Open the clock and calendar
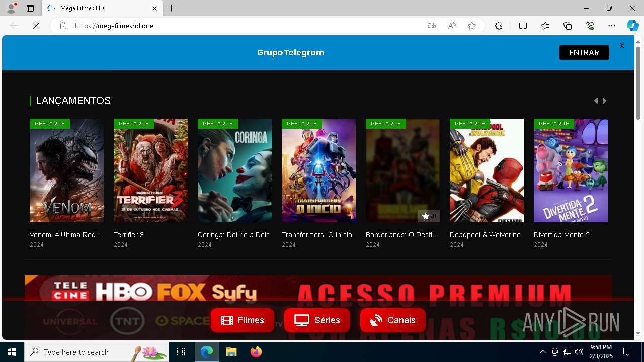Viewport: 644px width, 362px height. pos(601,352)
